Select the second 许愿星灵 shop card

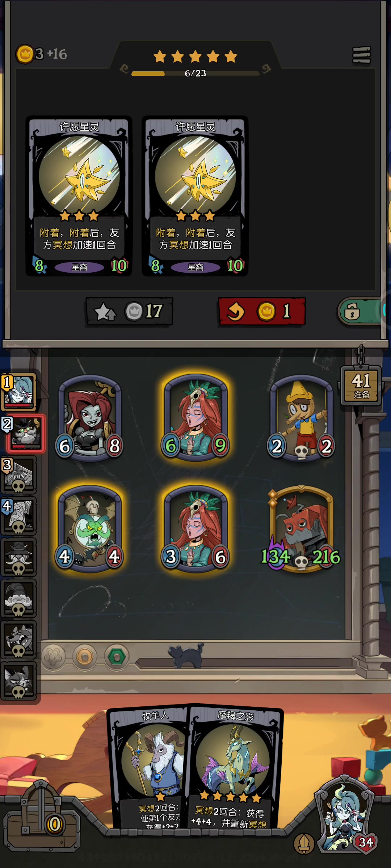point(195,196)
